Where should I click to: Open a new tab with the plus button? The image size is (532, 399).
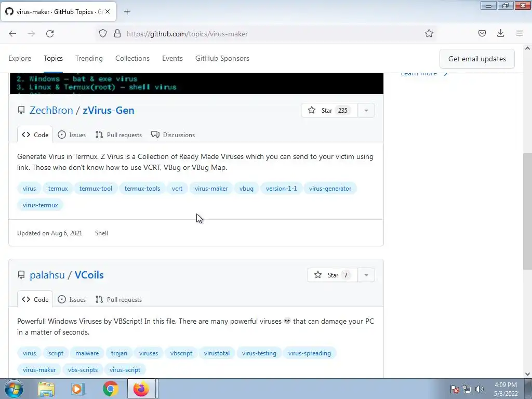(x=127, y=12)
